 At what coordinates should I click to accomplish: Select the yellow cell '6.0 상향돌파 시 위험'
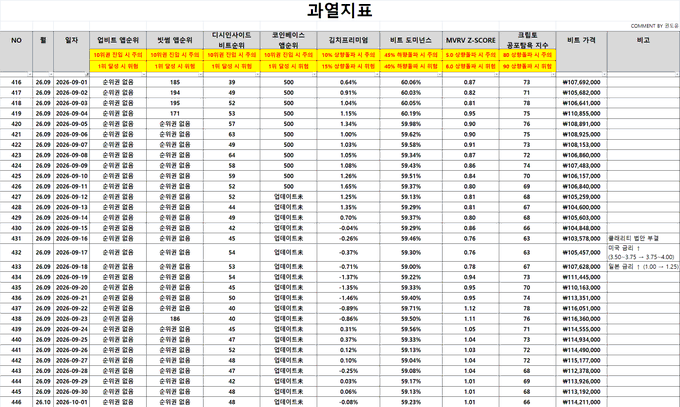click(x=471, y=66)
